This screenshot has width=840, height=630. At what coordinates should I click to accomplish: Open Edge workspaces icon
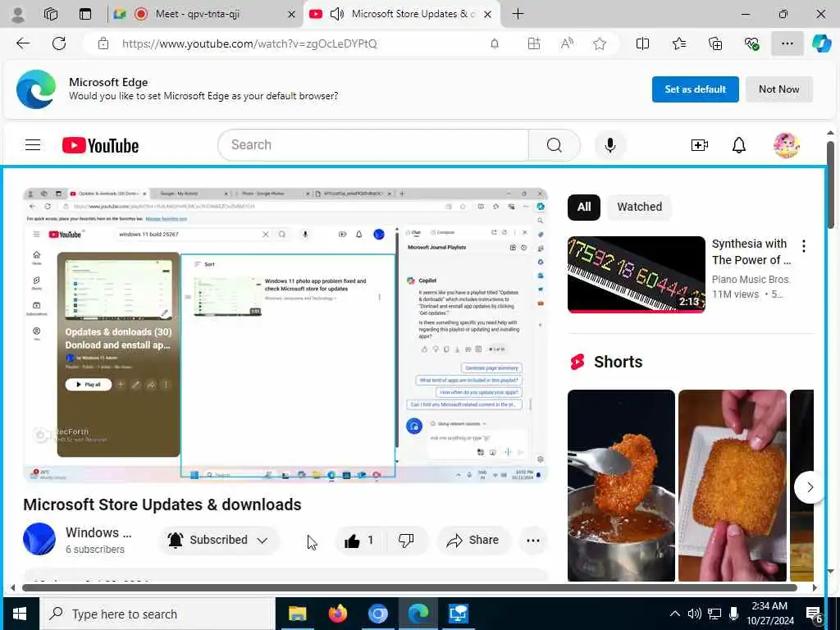tap(51, 15)
